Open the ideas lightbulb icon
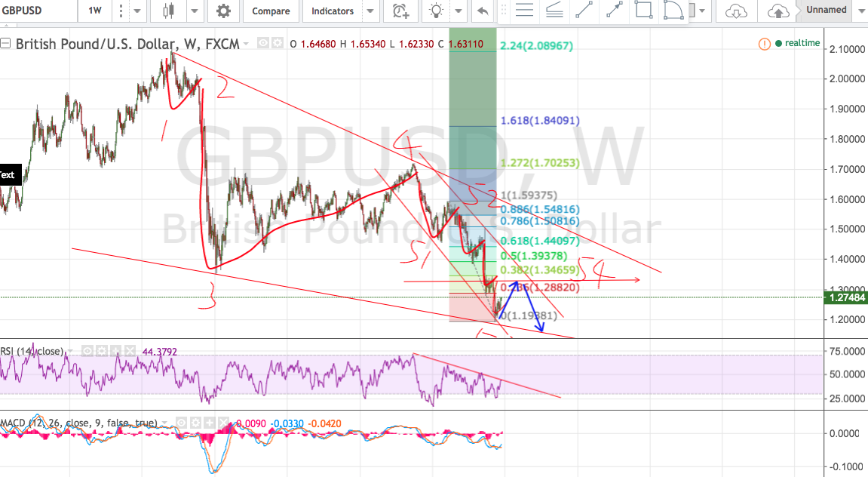 436,11
